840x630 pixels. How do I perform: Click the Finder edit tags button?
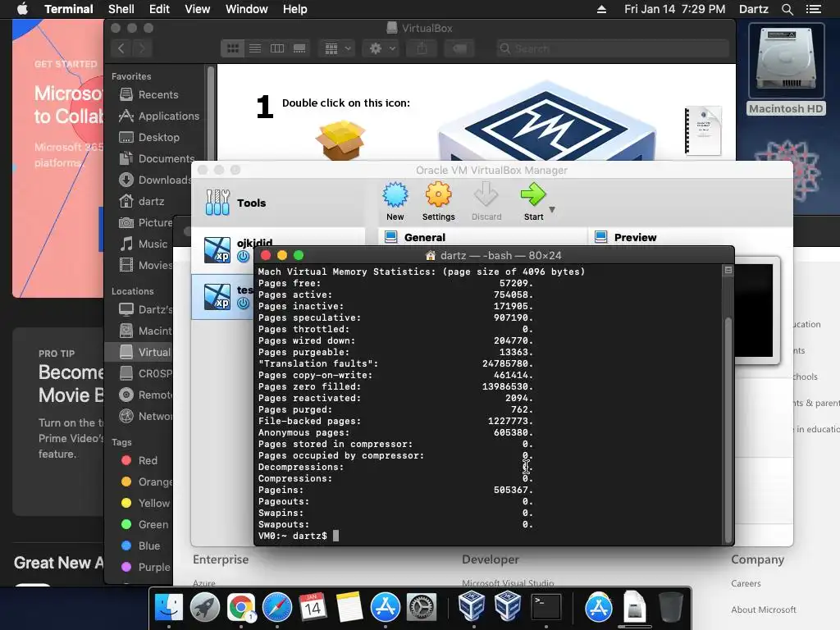pos(459,48)
